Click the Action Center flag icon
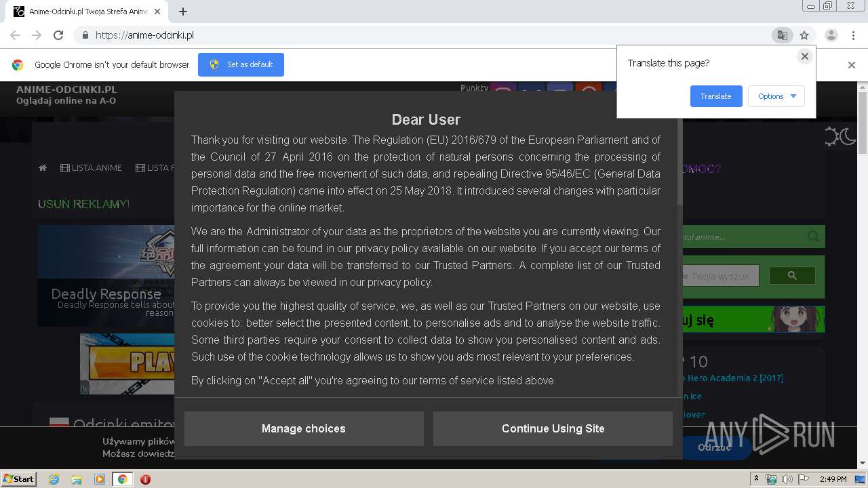The width and height of the screenshot is (868, 488). tap(803, 479)
